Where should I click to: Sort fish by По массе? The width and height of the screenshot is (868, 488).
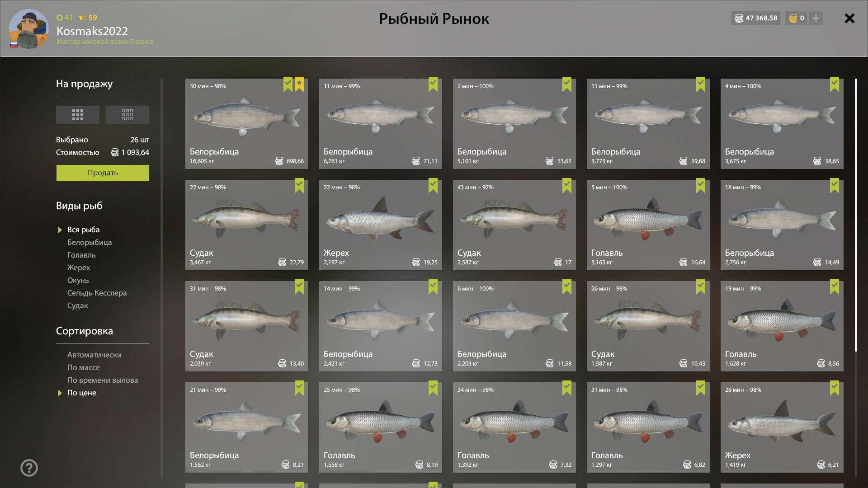83,367
